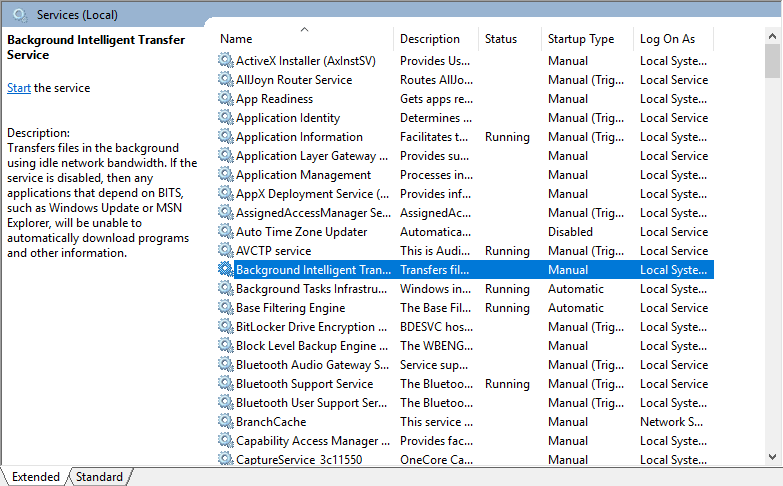This screenshot has height=486, width=783.
Task: Click the AssignedAccessManager service gear icon
Action: (226, 212)
